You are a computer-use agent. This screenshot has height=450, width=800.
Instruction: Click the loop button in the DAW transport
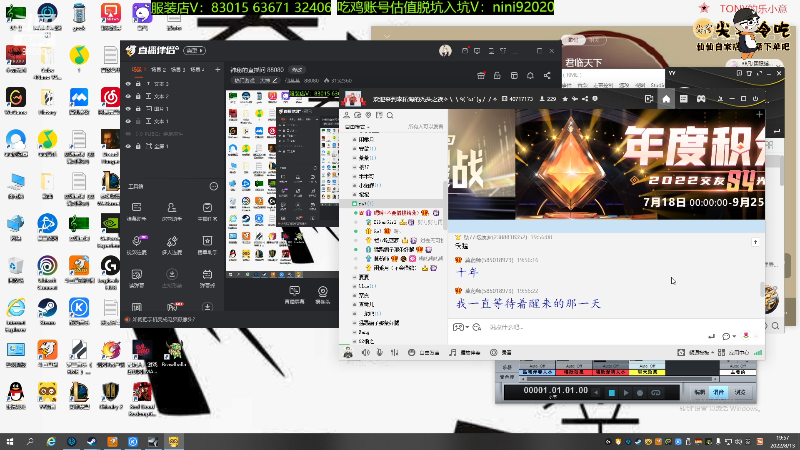click(656, 393)
